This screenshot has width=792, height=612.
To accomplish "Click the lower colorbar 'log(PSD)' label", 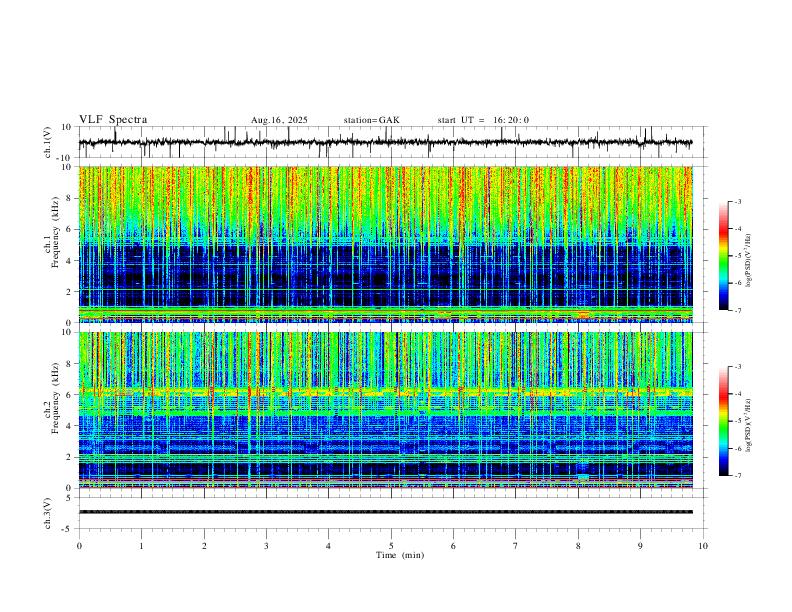I will 748,425.
